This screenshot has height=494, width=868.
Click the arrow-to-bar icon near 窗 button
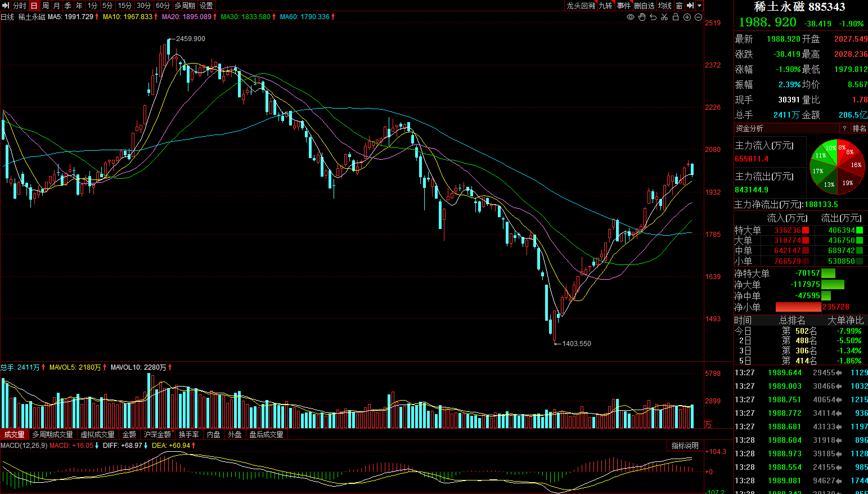(x=690, y=6)
